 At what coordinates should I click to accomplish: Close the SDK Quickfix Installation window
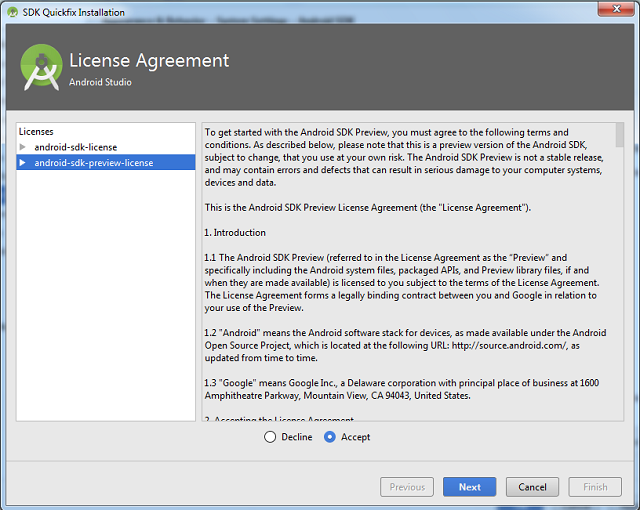pos(617,9)
